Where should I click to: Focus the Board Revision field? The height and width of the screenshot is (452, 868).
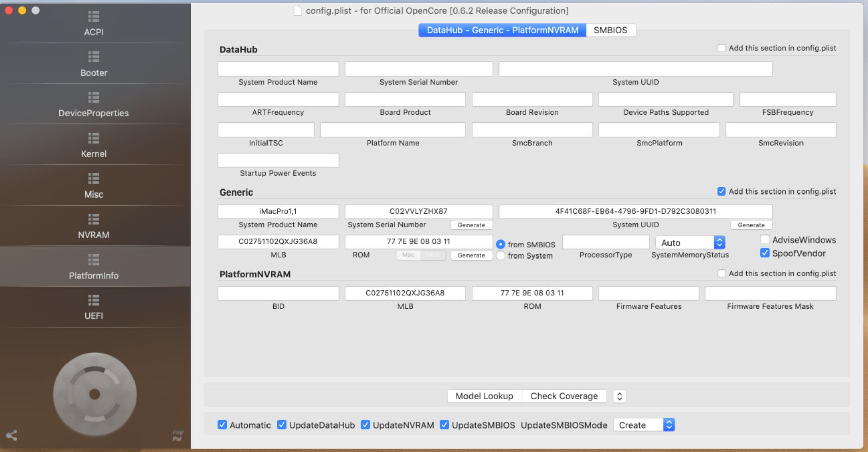click(532, 99)
